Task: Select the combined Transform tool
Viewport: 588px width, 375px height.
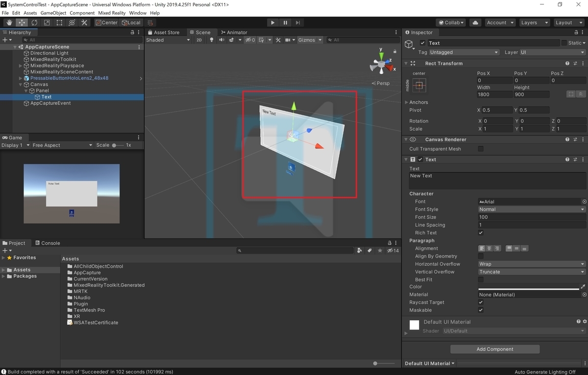Action: pyautogui.click(x=72, y=23)
